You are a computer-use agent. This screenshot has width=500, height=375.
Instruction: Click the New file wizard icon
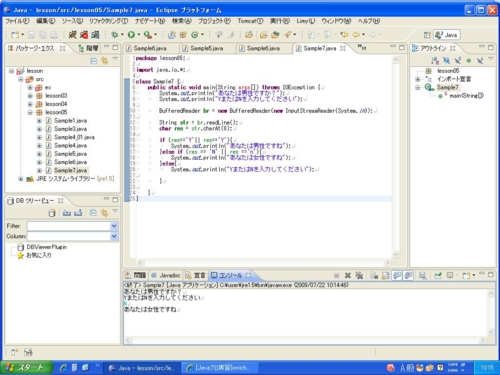click(x=15, y=35)
